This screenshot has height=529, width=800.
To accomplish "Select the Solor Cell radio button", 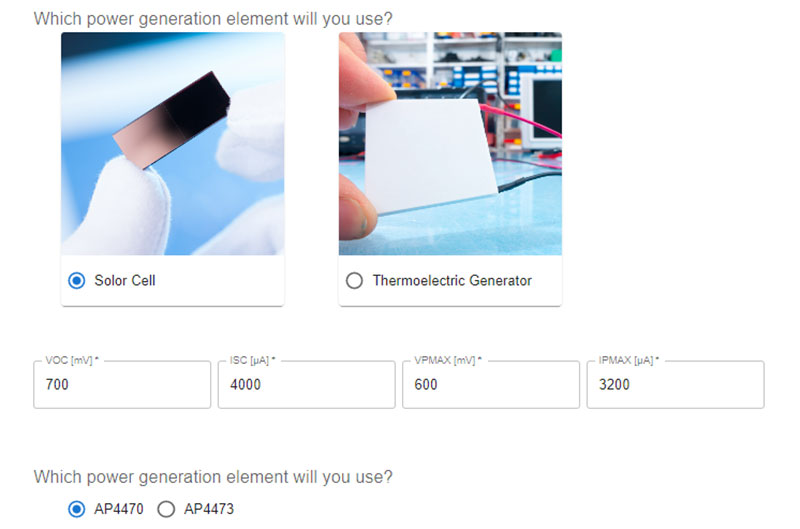I will point(77,281).
